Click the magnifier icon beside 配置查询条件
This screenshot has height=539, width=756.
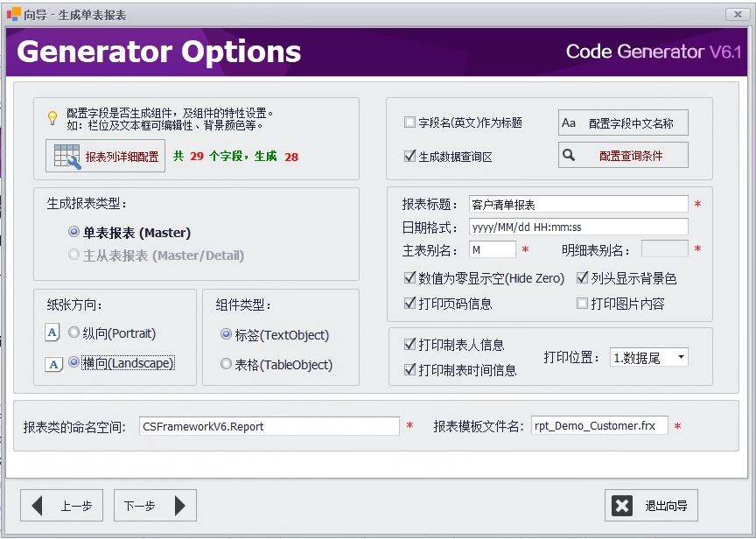coord(570,155)
